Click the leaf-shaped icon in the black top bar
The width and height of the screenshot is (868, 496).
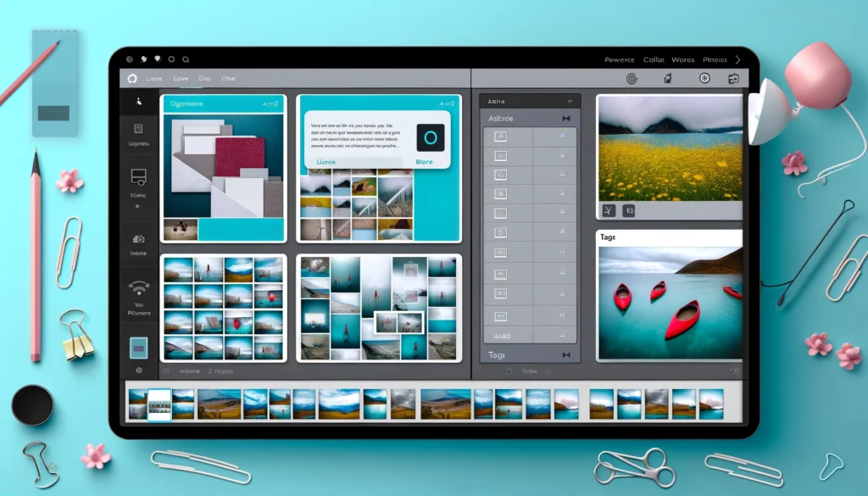[144, 59]
